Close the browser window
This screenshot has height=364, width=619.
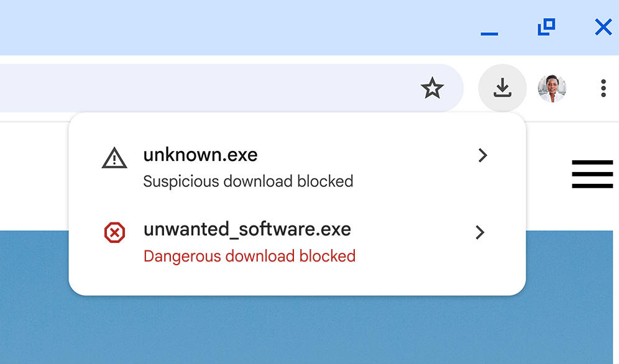pos(603,27)
